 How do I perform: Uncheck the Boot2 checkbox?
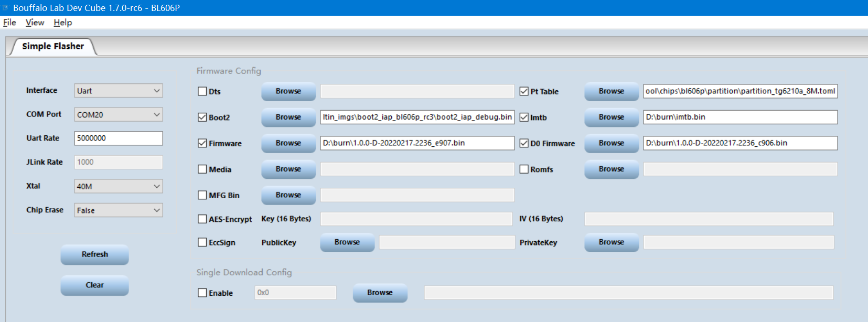[x=202, y=117]
